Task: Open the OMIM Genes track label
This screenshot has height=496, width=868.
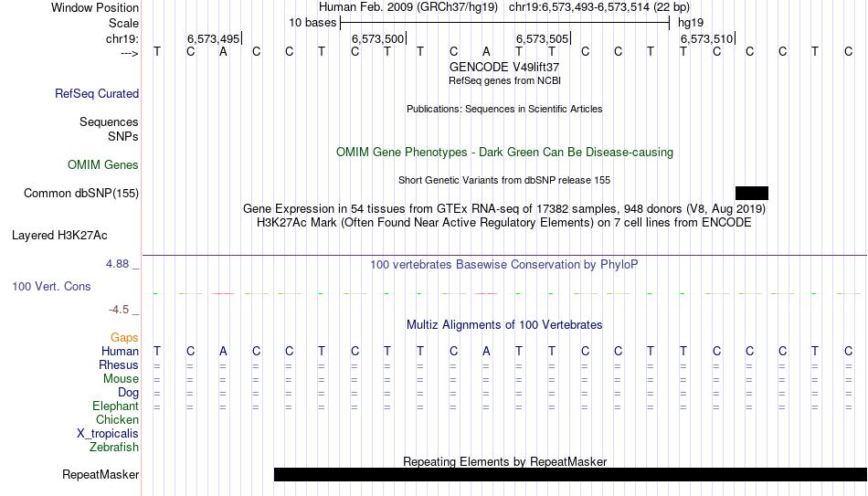Action: tap(103, 165)
